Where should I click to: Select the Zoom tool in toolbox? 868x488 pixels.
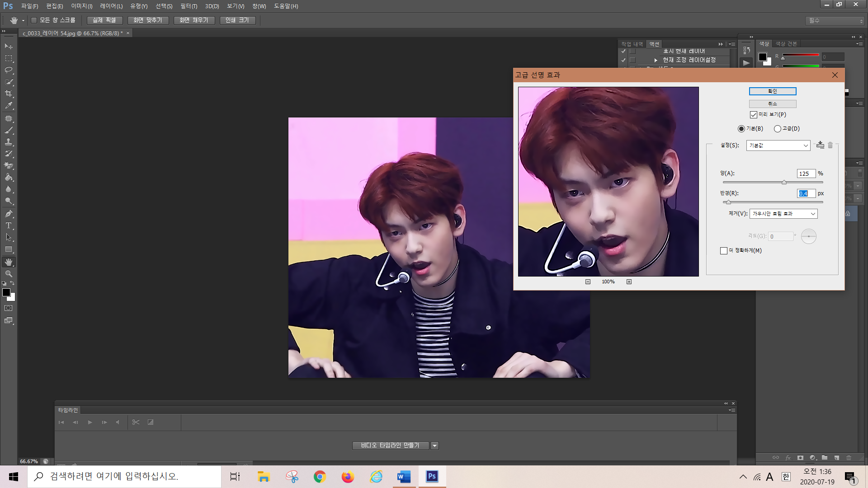coord(9,274)
